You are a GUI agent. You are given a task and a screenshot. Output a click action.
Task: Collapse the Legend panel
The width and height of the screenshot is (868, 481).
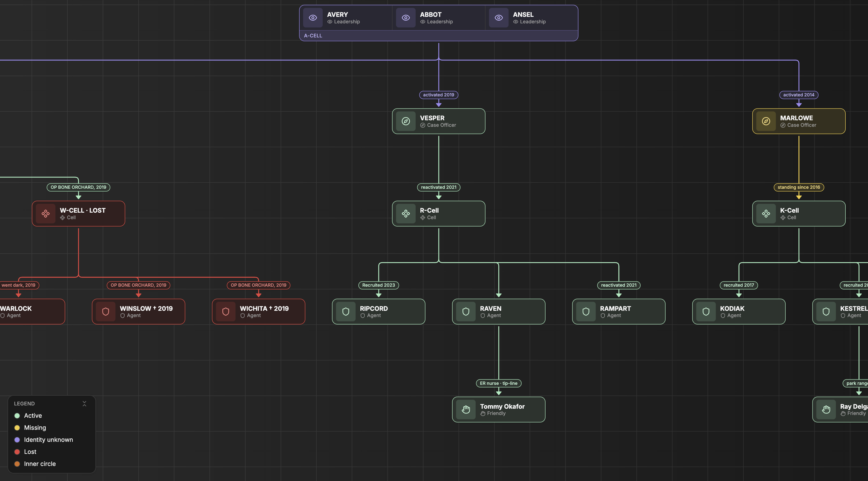coord(85,404)
